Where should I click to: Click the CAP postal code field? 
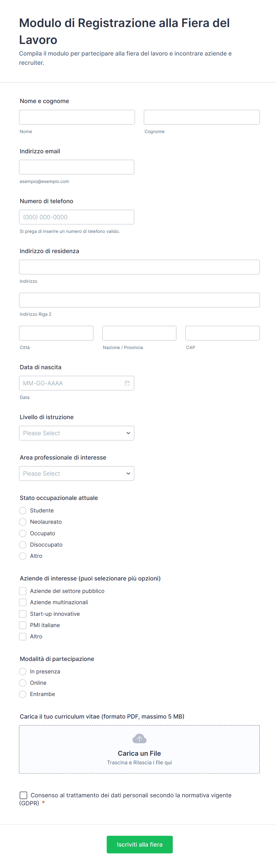click(222, 333)
